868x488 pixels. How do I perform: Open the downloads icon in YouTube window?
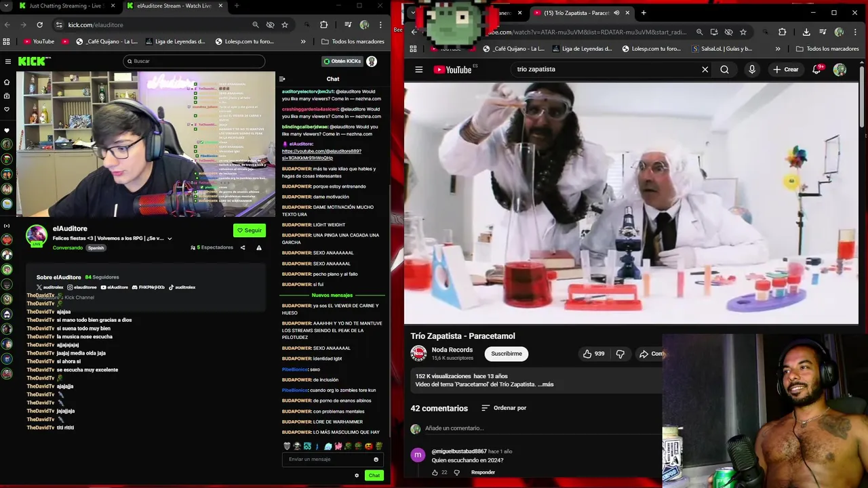[x=806, y=32]
